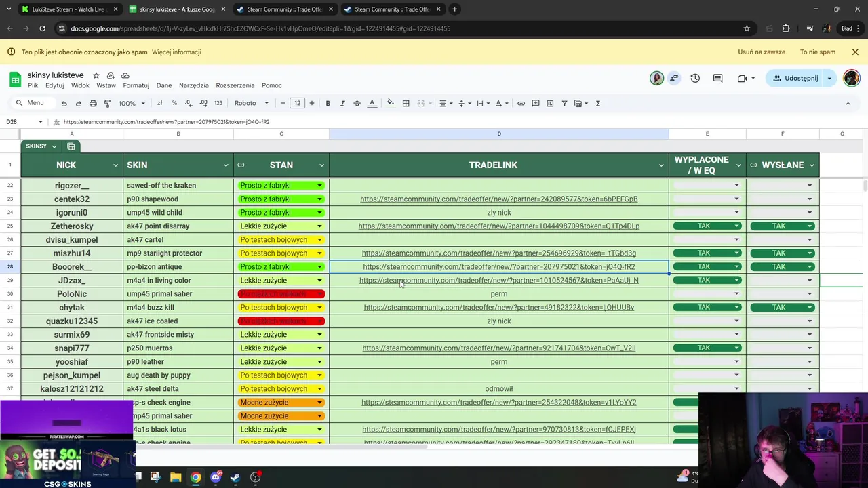Insert a comment from the toolbar

point(536,103)
